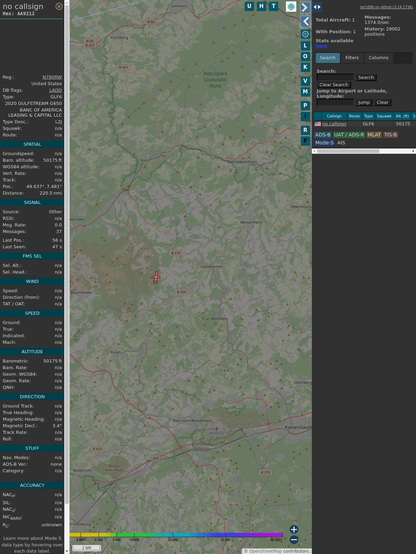Sort table by Squawk column header
The height and width of the screenshot is (554, 416).
(384, 116)
